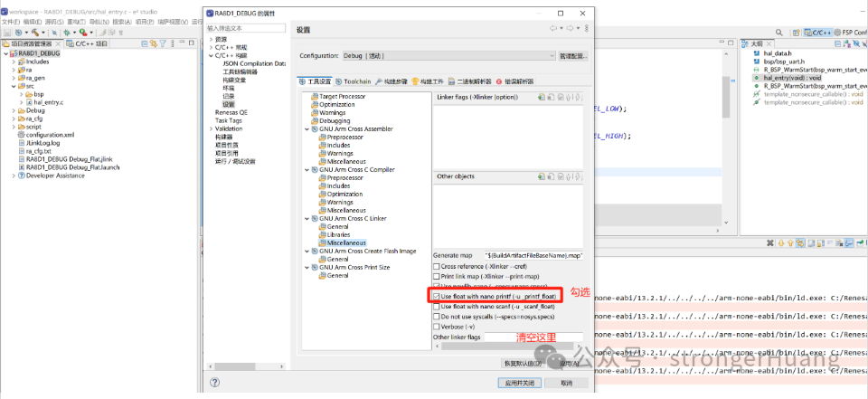Open Project Explorer view menu (three dots)
The width and height of the screenshot is (868, 399).
[x=172, y=43]
